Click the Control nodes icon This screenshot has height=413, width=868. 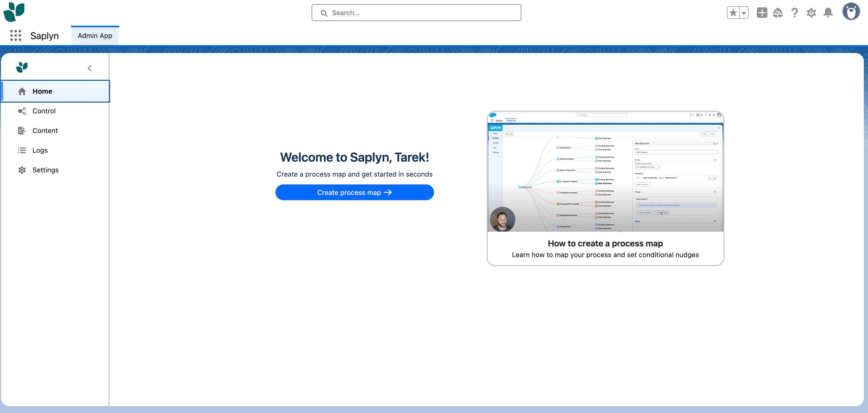point(22,111)
